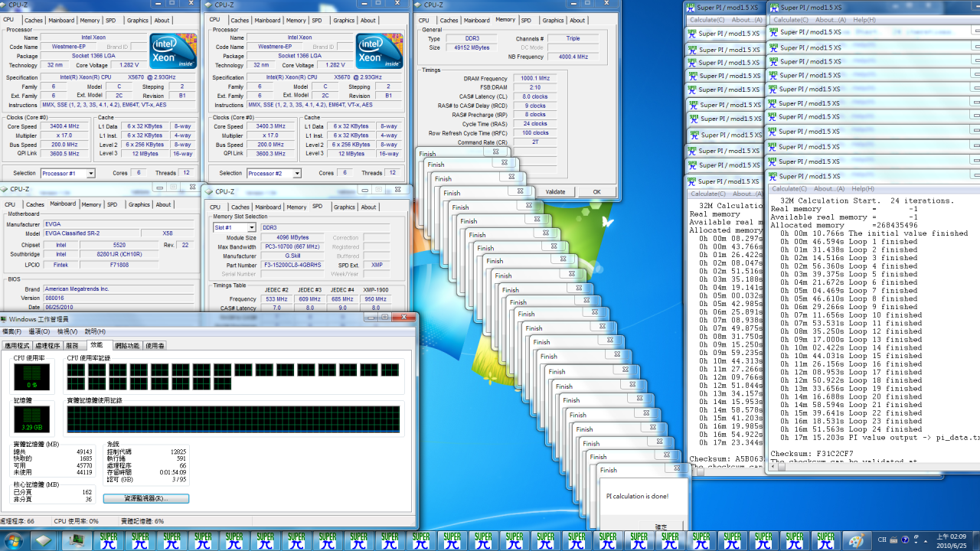Open About tab in the CPU-Z Motherboard window
This screenshot has width=980, height=551.
pos(163,204)
